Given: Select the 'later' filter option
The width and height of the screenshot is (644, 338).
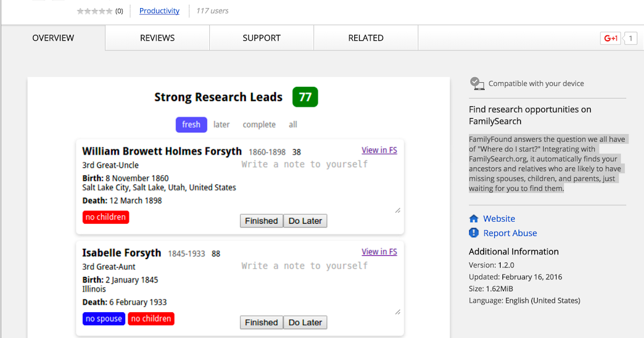Looking at the screenshot, I should click(222, 124).
